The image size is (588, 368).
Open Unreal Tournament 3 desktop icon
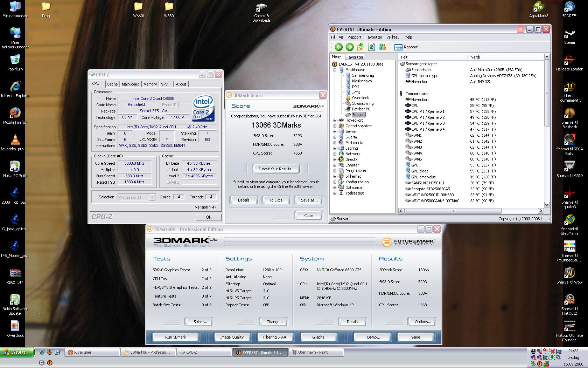coord(569,92)
